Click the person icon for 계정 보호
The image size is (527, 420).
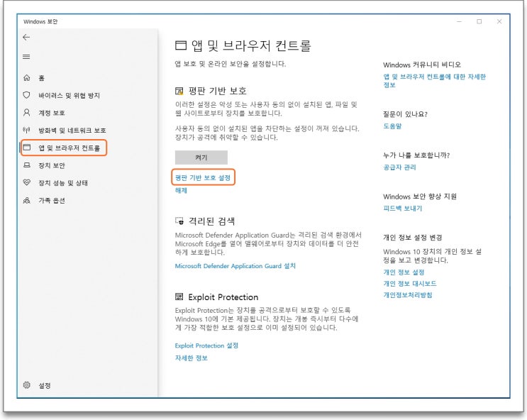click(x=26, y=112)
